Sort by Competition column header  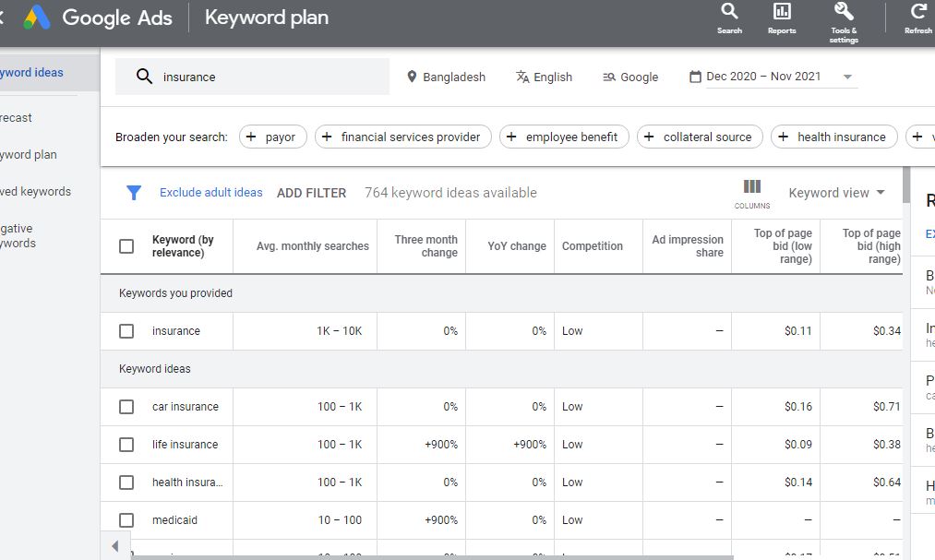pyautogui.click(x=593, y=246)
